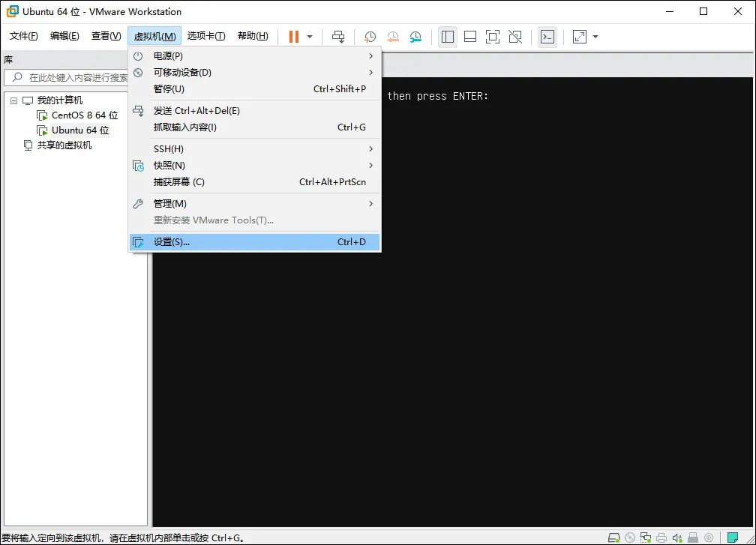Viewport: 756px width, 545px height.
Task: Open the 帮助(H) menu
Action: (253, 36)
